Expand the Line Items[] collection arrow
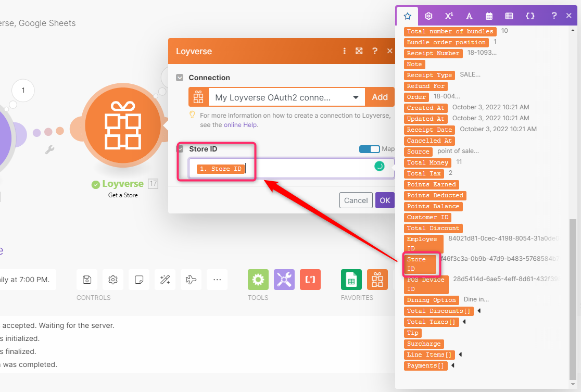The image size is (581, 392). point(460,355)
